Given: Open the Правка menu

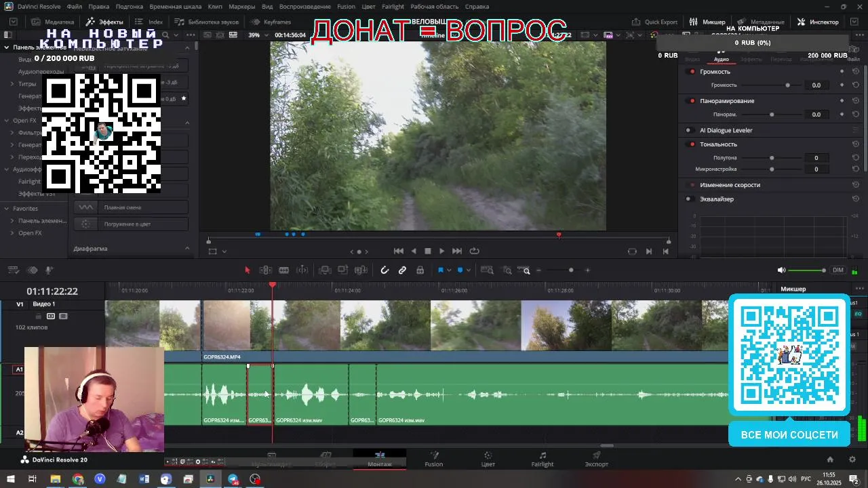Looking at the screenshot, I should tap(98, 6).
